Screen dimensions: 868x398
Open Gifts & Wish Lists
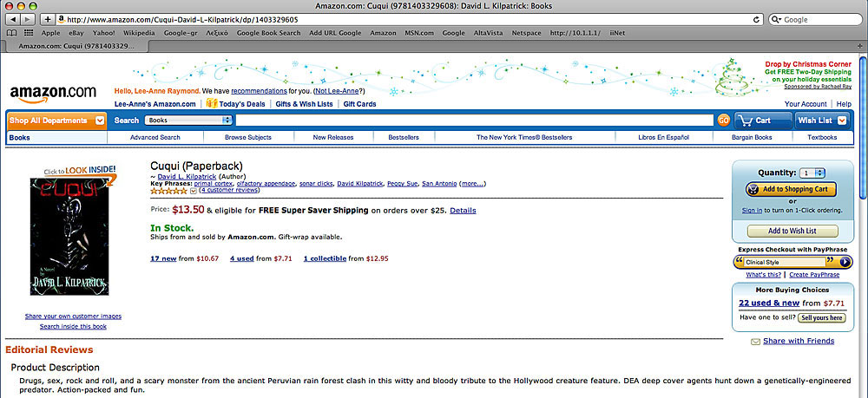click(304, 104)
